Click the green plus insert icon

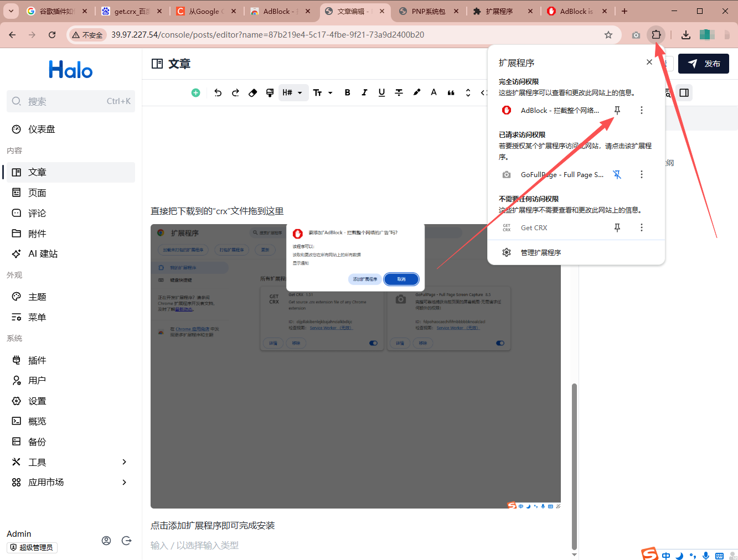click(x=195, y=93)
